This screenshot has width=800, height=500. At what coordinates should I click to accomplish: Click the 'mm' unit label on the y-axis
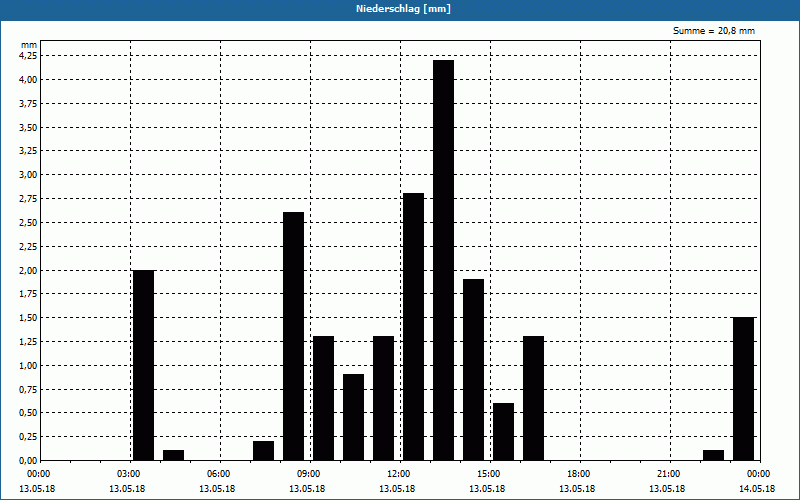(29, 45)
